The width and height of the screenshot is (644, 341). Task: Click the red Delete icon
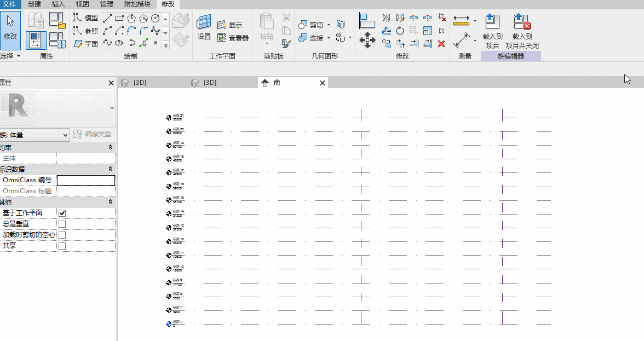click(441, 43)
